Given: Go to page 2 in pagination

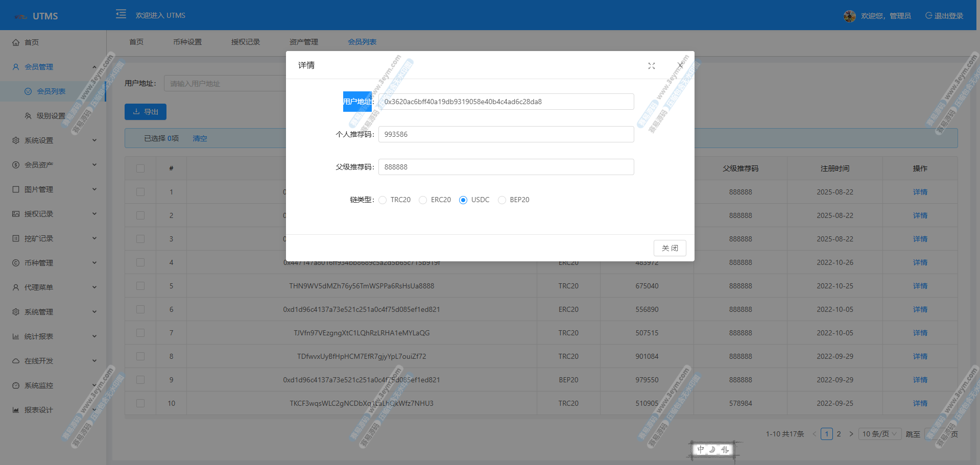Looking at the screenshot, I should [x=839, y=434].
